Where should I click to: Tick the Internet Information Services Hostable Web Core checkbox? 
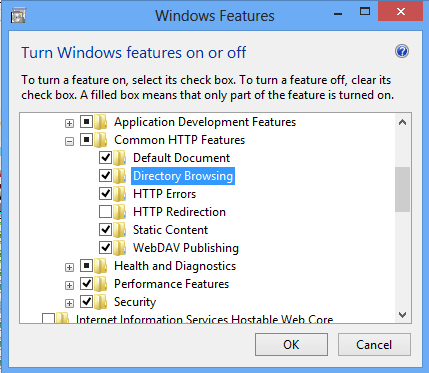click(48, 319)
